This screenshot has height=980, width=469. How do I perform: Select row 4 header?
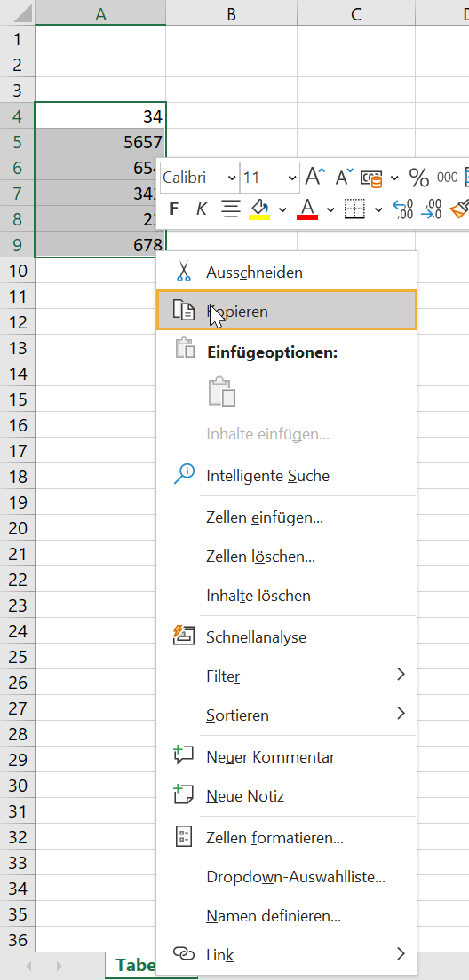coord(18,115)
